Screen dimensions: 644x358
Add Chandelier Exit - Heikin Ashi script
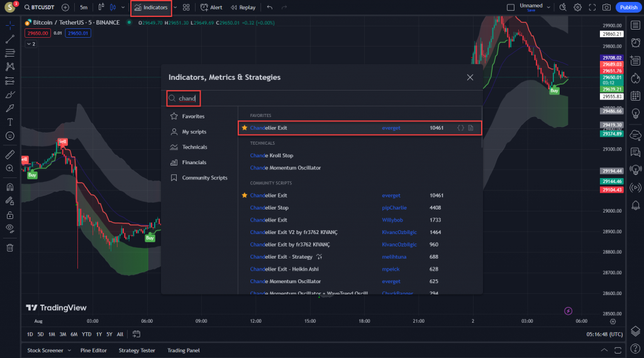(x=359, y=269)
